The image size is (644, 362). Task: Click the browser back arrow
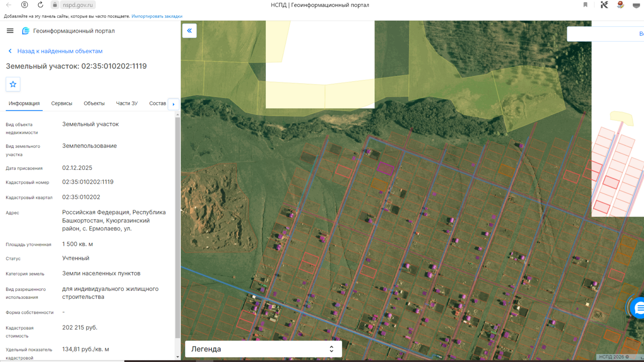9,5
